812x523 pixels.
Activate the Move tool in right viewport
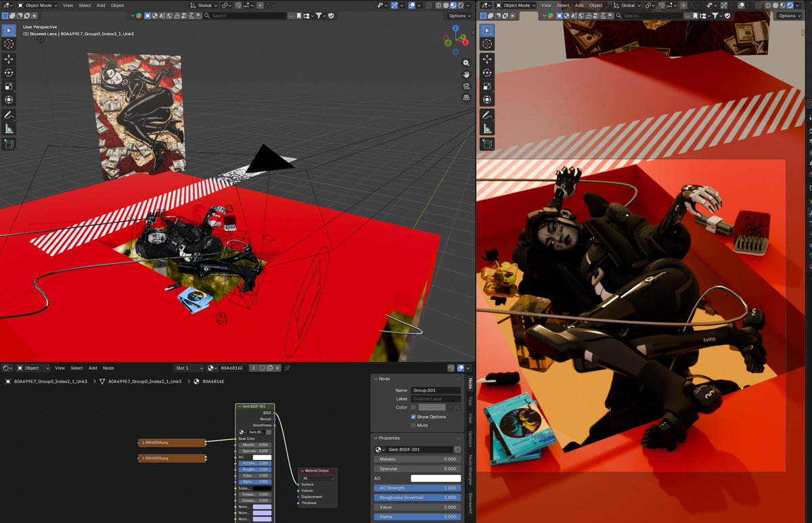coord(487,59)
